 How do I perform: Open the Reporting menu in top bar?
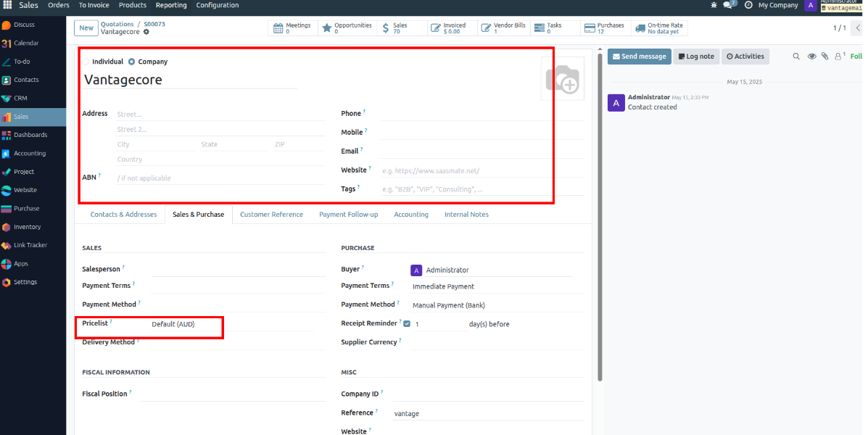point(170,5)
